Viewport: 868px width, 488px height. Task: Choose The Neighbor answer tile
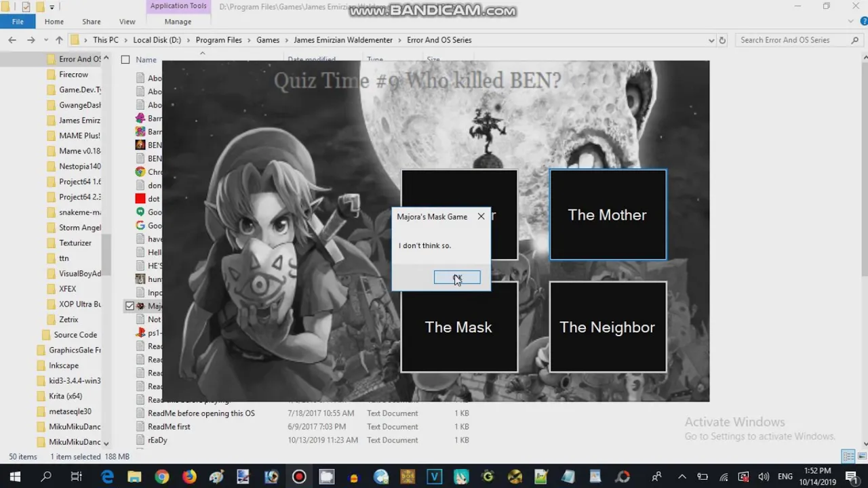pyautogui.click(x=608, y=327)
